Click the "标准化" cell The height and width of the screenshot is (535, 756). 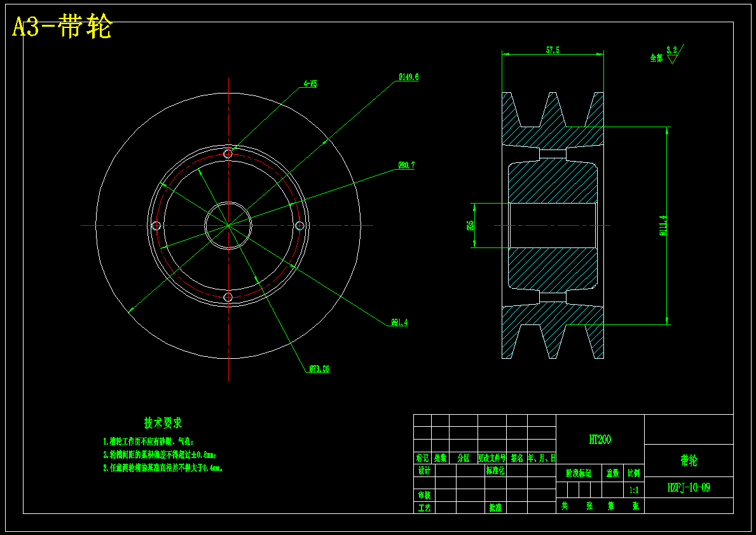coord(496,470)
